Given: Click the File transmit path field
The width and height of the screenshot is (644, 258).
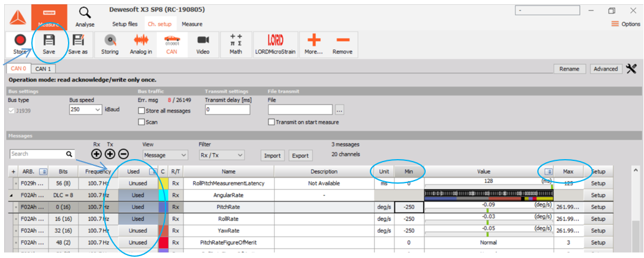Looking at the screenshot, I should pyautogui.click(x=301, y=110).
